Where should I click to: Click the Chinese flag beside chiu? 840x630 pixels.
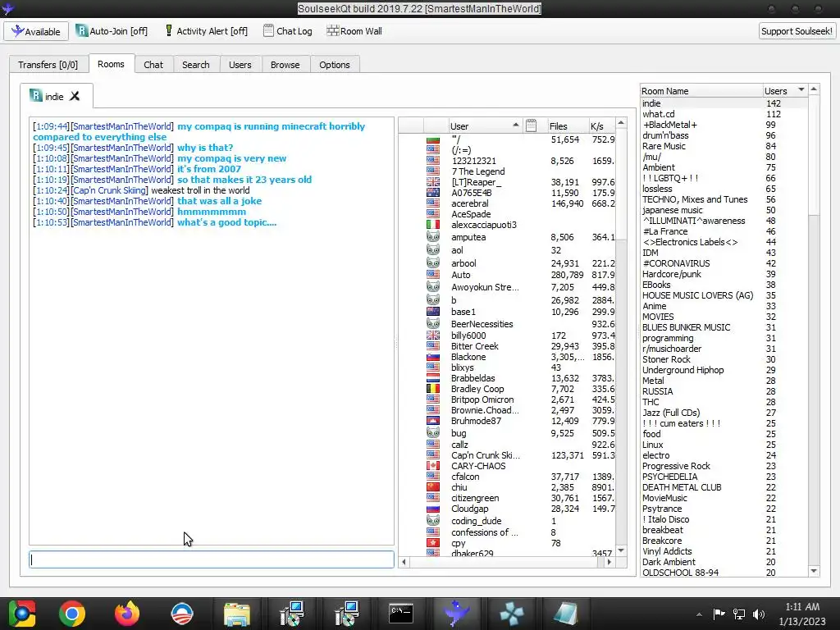[x=433, y=487]
